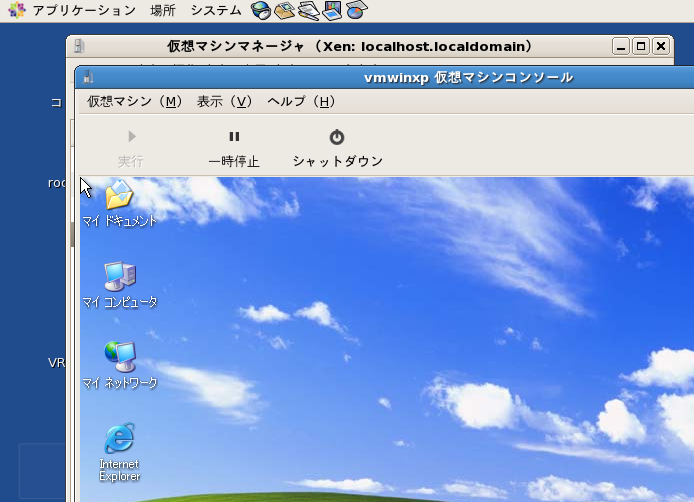Toggle 一時停止 to pause the virtual machine
Viewport: 694px width, 502px height.
[233, 148]
